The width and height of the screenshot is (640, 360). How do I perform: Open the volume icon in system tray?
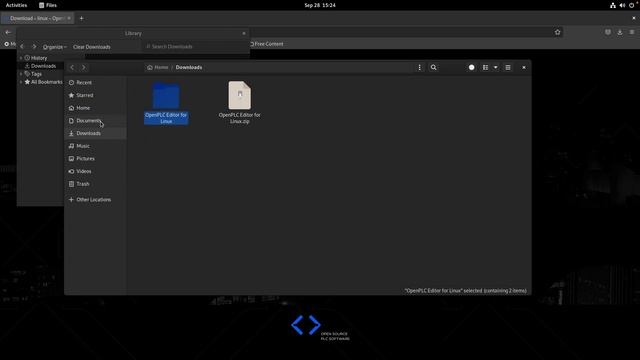[622, 5]
